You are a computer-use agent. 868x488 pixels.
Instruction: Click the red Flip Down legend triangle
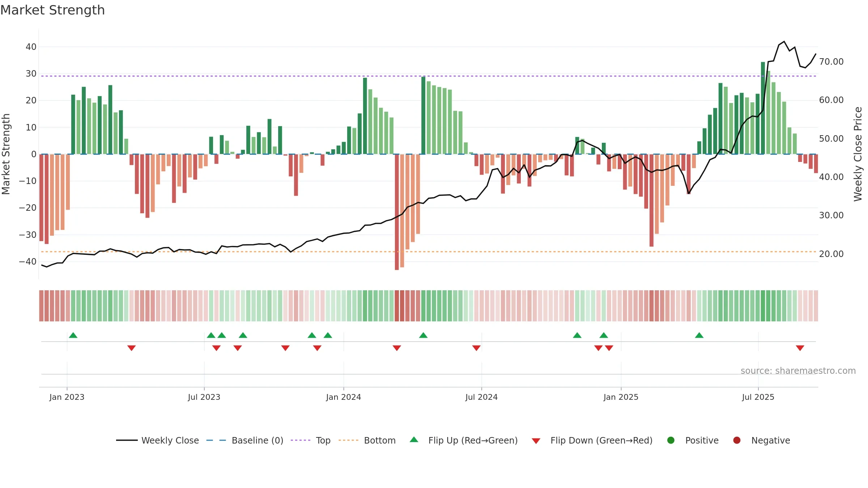536,441
